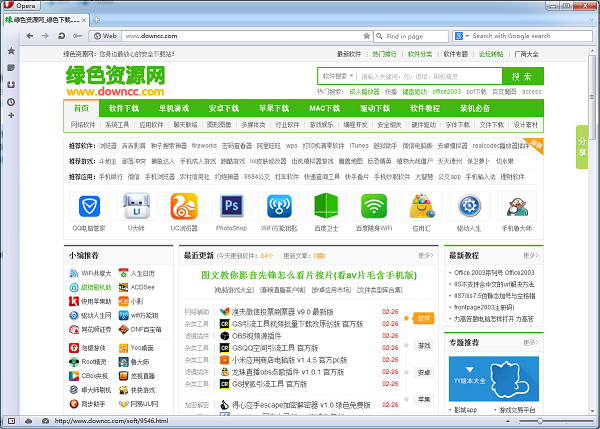Open the 系统工具 subcategory link

pos(117,125)
